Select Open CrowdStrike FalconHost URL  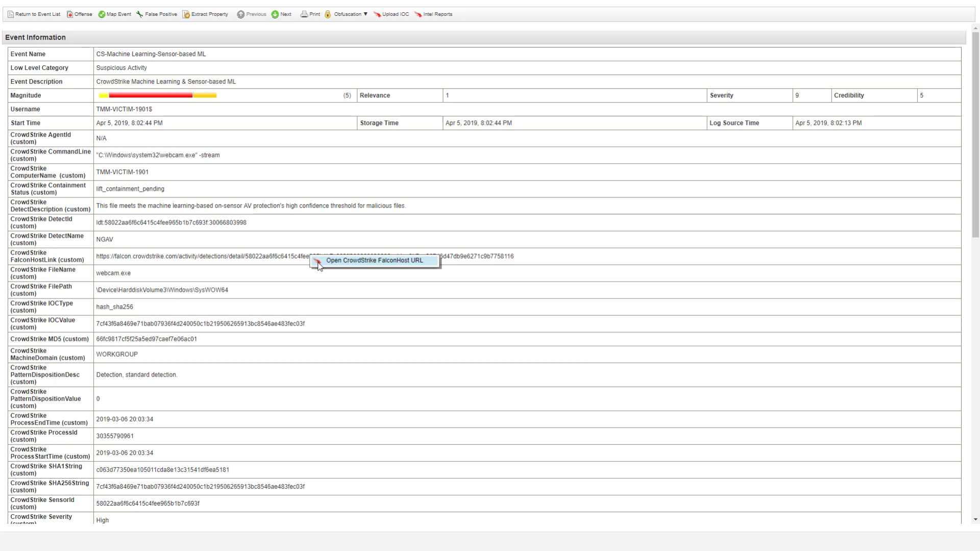375,261
